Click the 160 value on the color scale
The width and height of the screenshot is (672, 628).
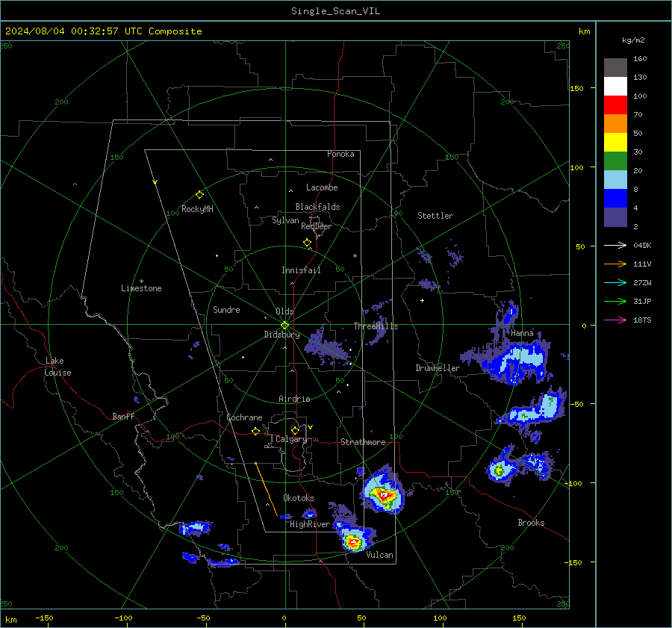(640, 59)
